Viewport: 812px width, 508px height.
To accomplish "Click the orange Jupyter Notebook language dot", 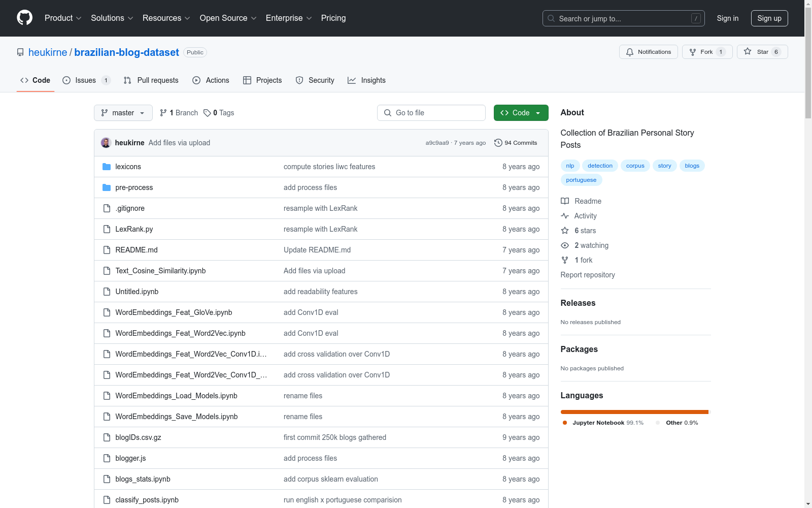I will 565,423.
